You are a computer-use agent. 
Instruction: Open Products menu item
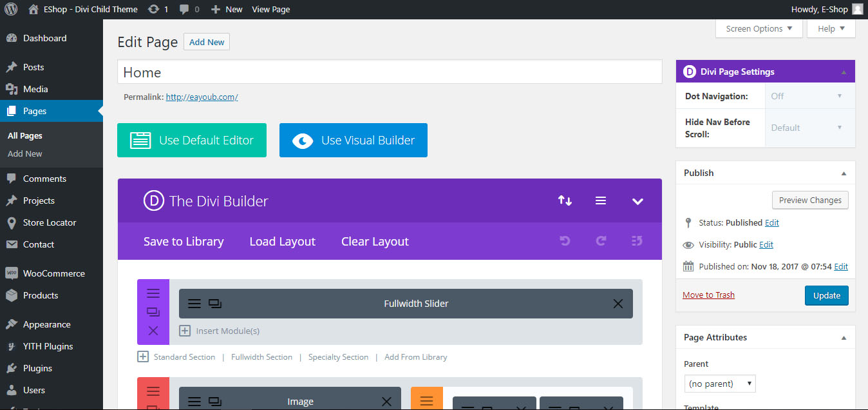(x=52, y=295)
